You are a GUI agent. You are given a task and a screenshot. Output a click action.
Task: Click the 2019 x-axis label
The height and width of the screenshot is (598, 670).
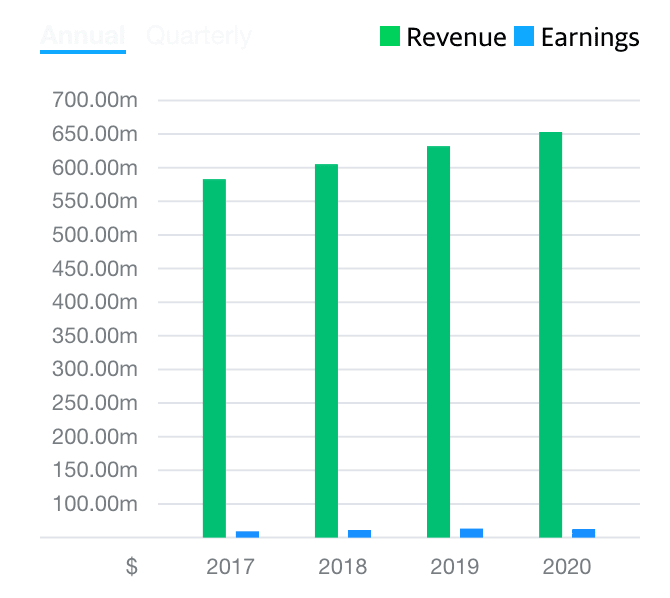(455, 567)
